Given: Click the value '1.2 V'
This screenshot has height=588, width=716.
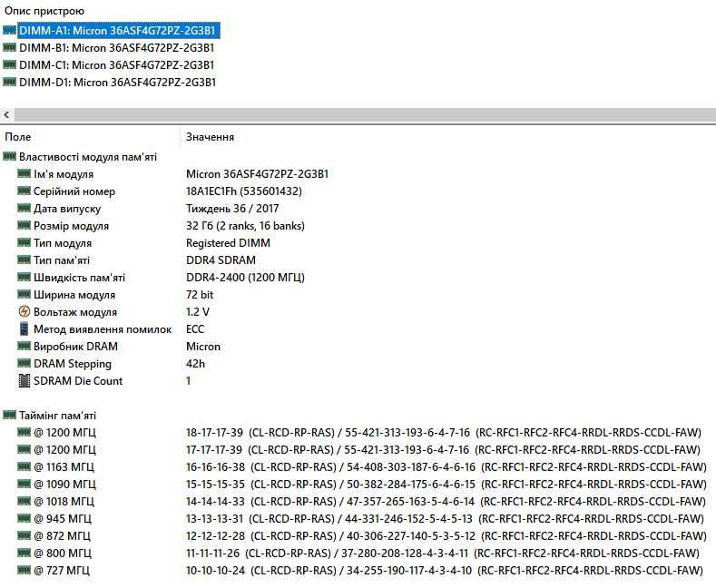Looking at the screenshot, I should pyautogui.click(x=198, y=312).
